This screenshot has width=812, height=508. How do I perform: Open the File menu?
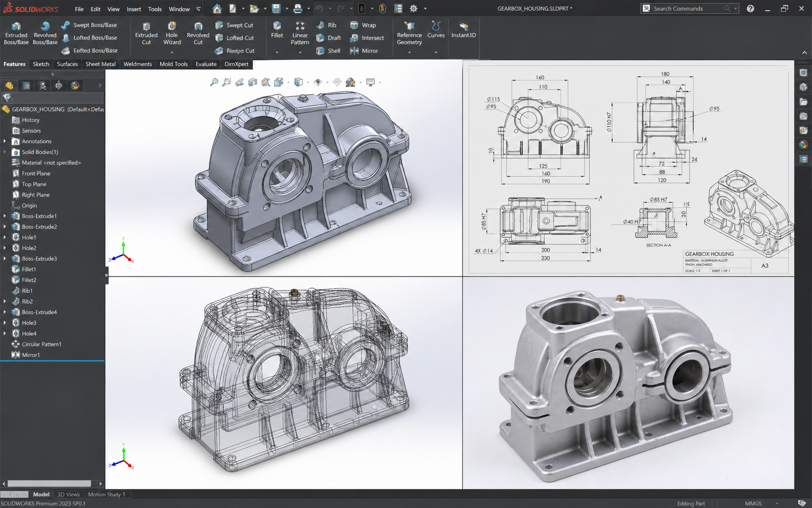click(x=79, y=9)
